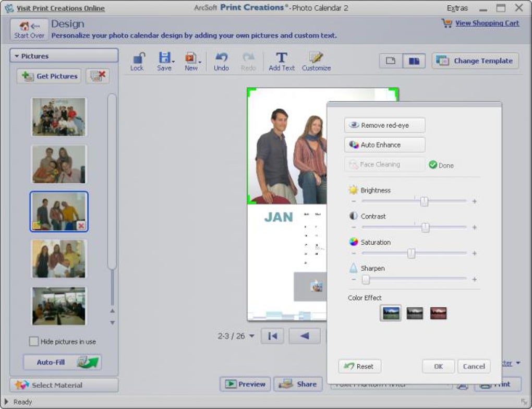Open Select Material panel
The width and height of the screenshot is (532, 409).
click(64, 385)
